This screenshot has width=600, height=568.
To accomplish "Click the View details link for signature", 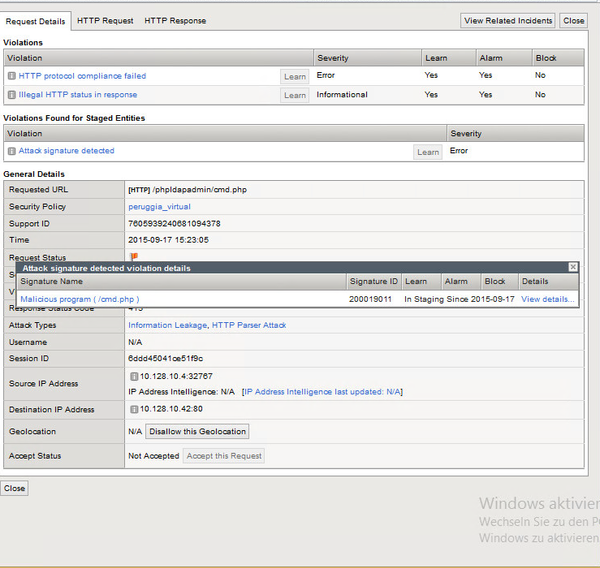I will pos(548,299).
